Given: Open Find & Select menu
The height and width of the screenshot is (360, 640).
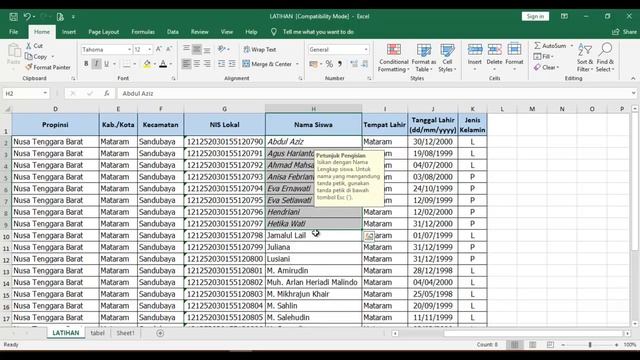Looking at the screenshot, I should 605,58.
